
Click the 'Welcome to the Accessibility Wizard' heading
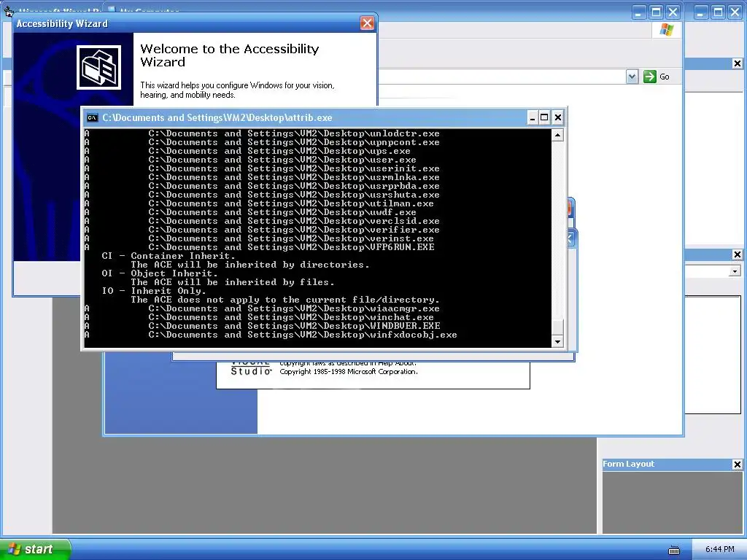coord(230,55)
